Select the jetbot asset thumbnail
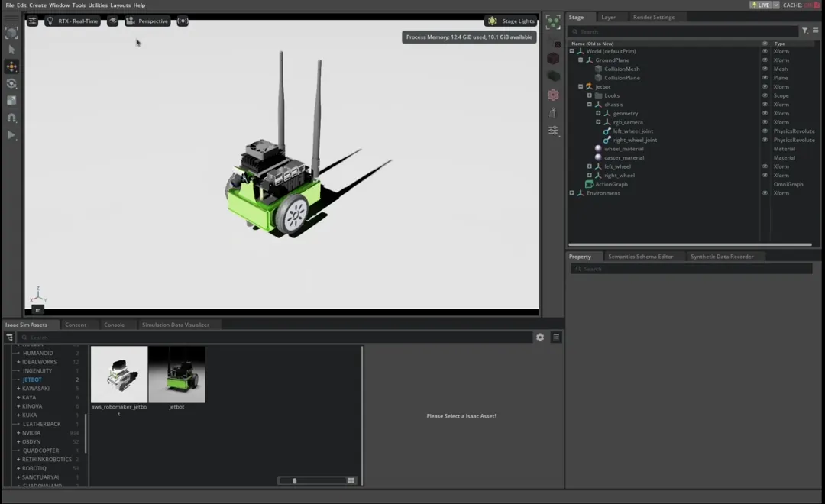This screenshot has height=504, width=825. [x=177, y=374]
